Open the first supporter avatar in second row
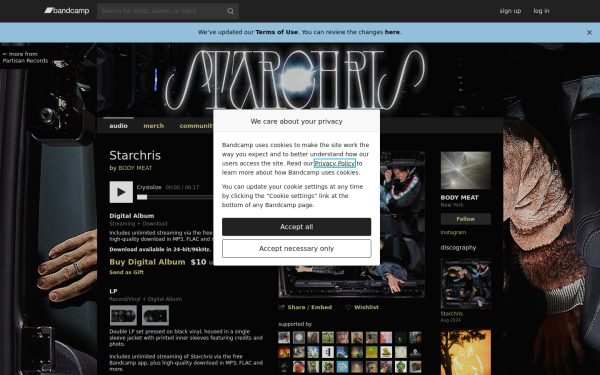 [x=284, y=352]
